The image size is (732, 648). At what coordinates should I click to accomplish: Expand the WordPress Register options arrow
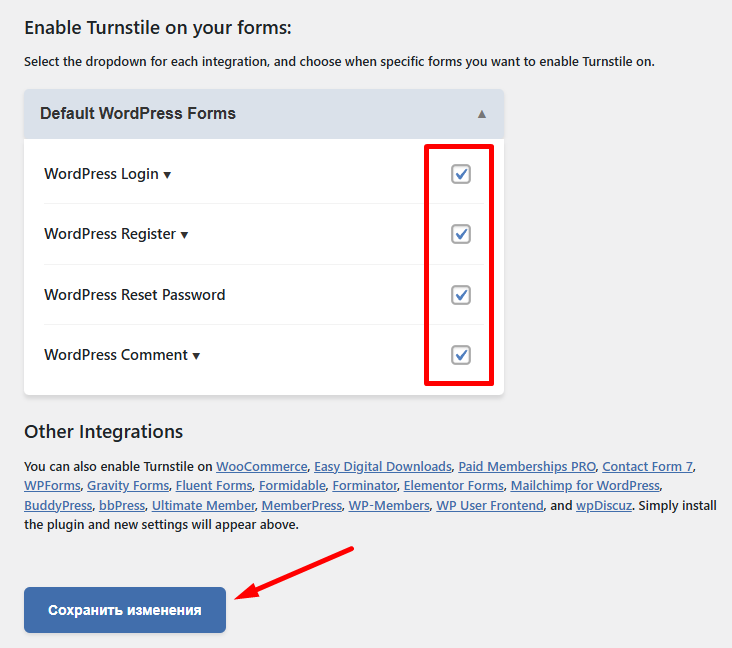[x=184, y=235]
